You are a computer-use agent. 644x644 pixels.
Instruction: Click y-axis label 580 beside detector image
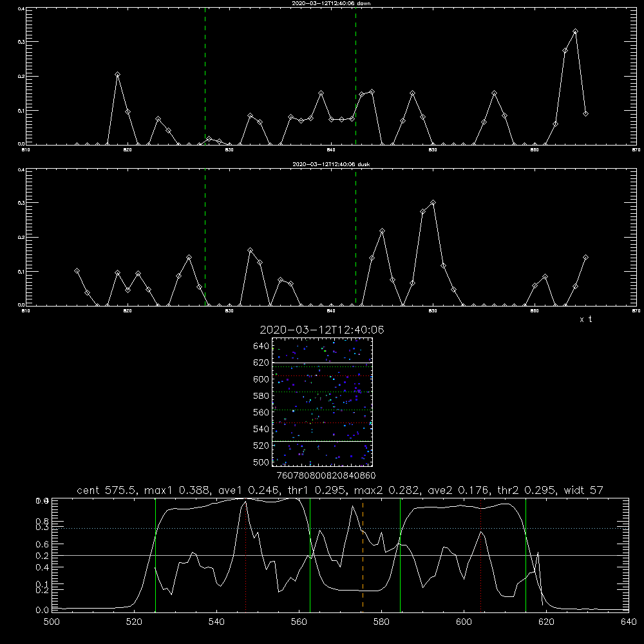[x=261, y=395]
